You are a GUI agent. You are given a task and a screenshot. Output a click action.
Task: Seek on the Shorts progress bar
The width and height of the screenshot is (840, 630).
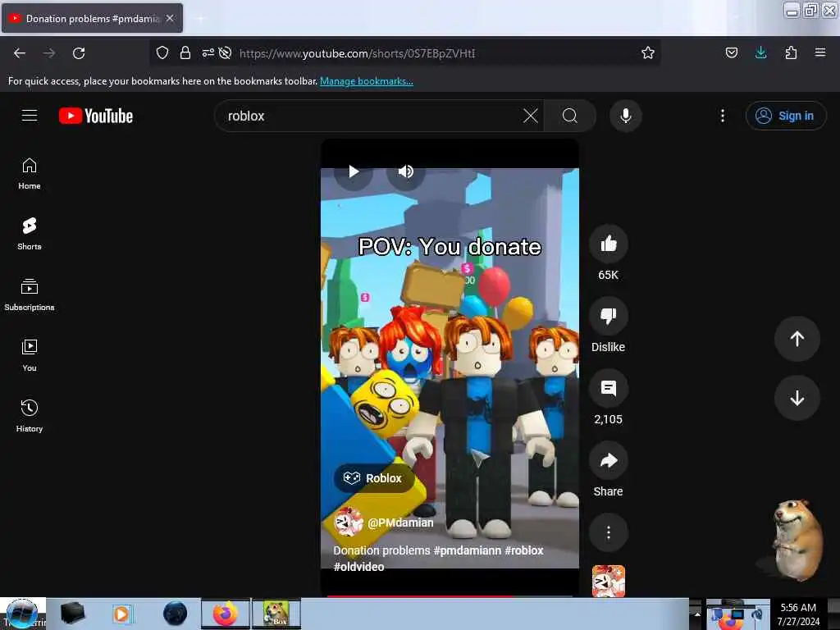pos(450,596)
